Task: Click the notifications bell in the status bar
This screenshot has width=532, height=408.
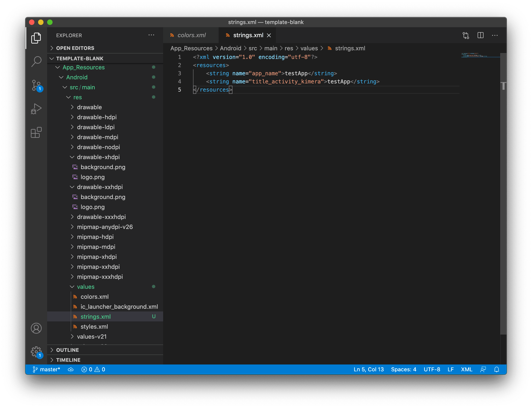Action: (497, 369)
